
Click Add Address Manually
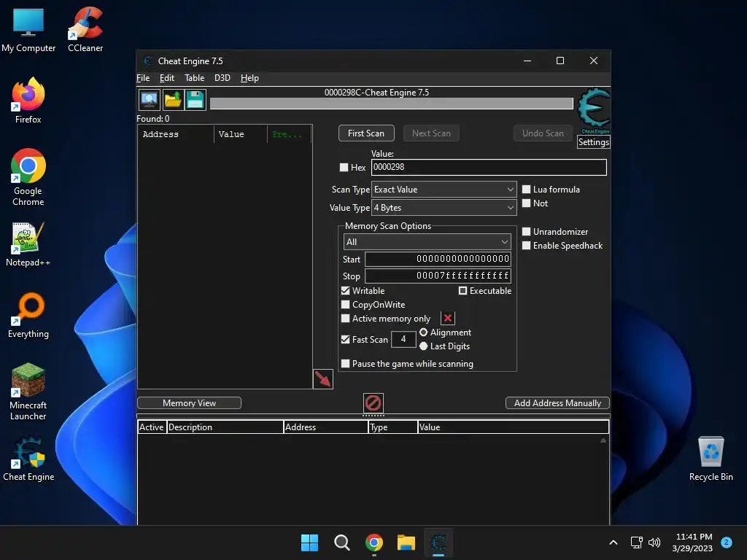coord(557,402)
